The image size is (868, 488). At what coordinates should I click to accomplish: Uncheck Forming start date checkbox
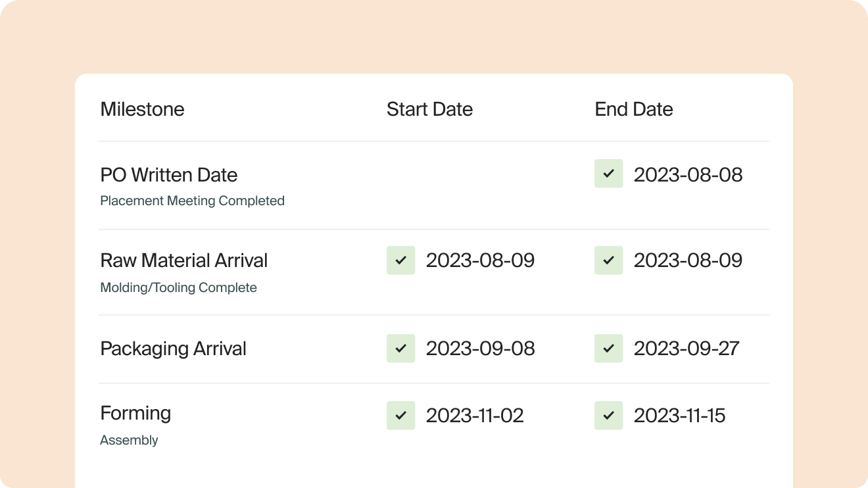pyautogui.click(x=400, y=416)
